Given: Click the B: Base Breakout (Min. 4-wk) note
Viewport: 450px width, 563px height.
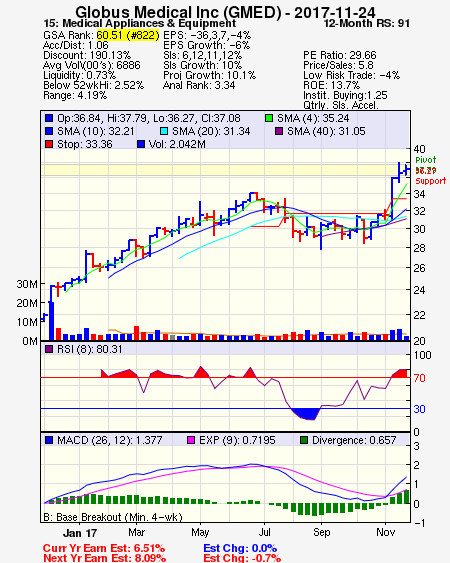Looking at the screenshot, I should point(113,517).
